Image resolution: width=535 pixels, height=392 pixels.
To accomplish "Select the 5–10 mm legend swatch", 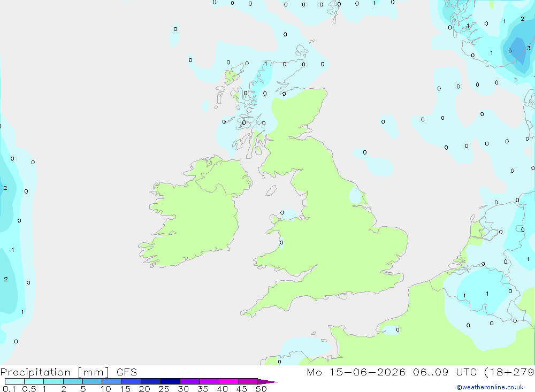I will click(93, 381).
